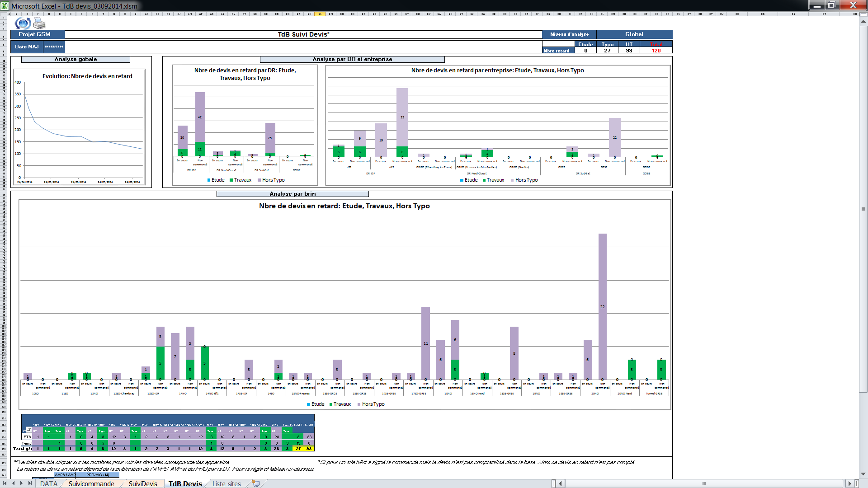Click the AVPS / AVP blue box
868x488 pixels.
click(65, 475)
